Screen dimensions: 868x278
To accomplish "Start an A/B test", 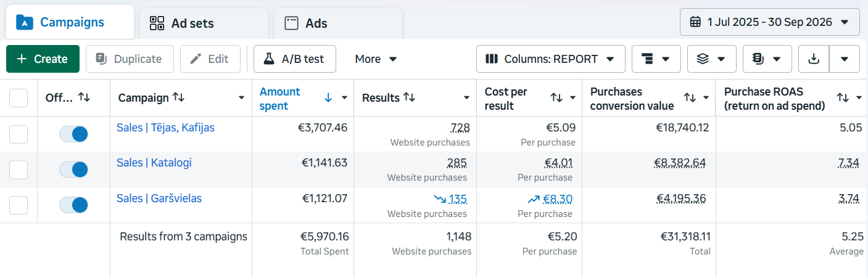I will coord(295,59).
